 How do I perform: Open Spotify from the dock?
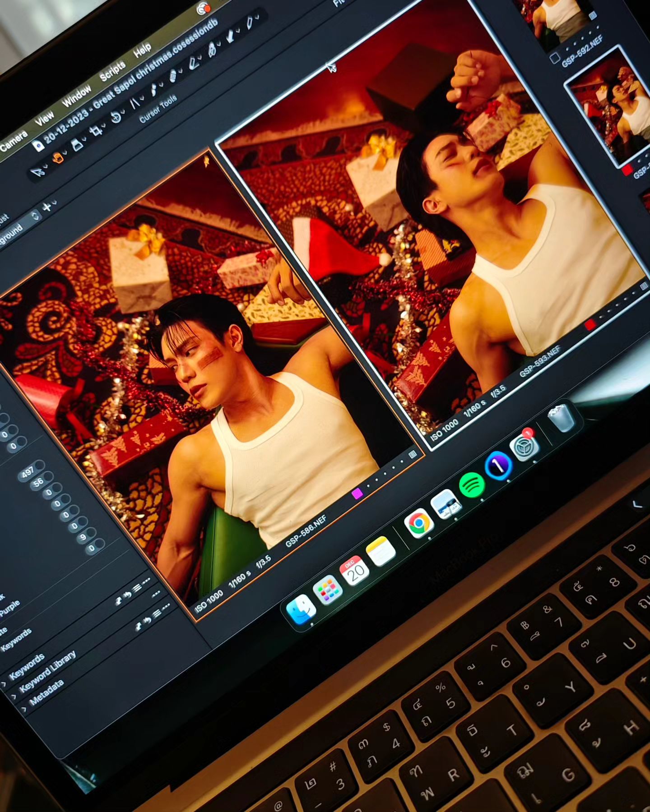tap(472, 486)
